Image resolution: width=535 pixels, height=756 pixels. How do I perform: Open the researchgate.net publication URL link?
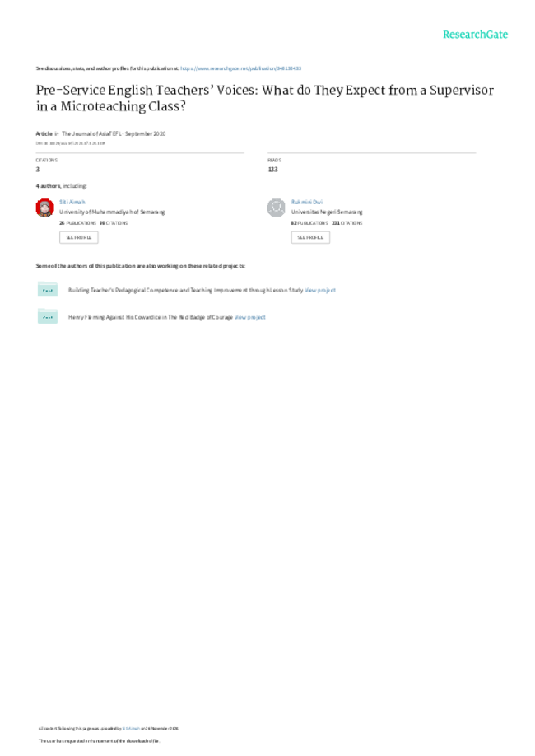point(241,68)
